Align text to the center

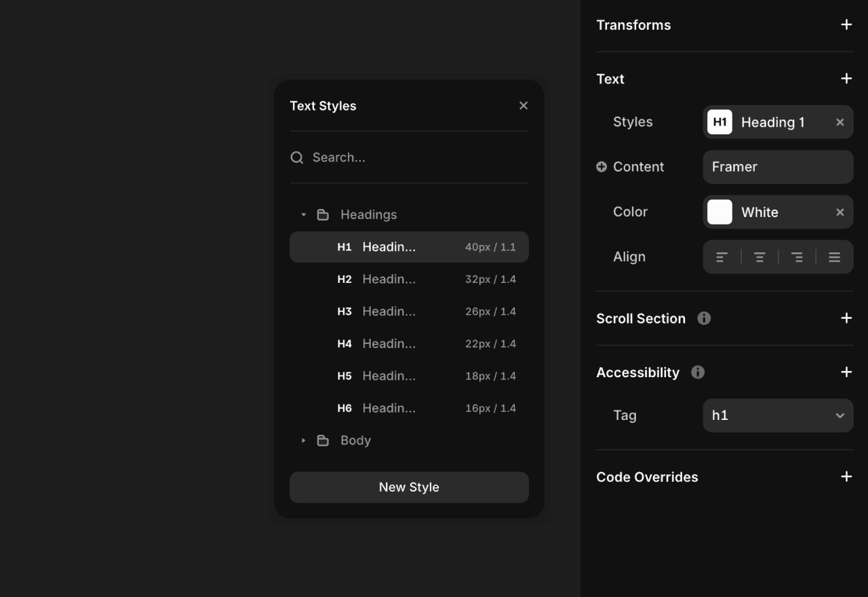(759, 257)
